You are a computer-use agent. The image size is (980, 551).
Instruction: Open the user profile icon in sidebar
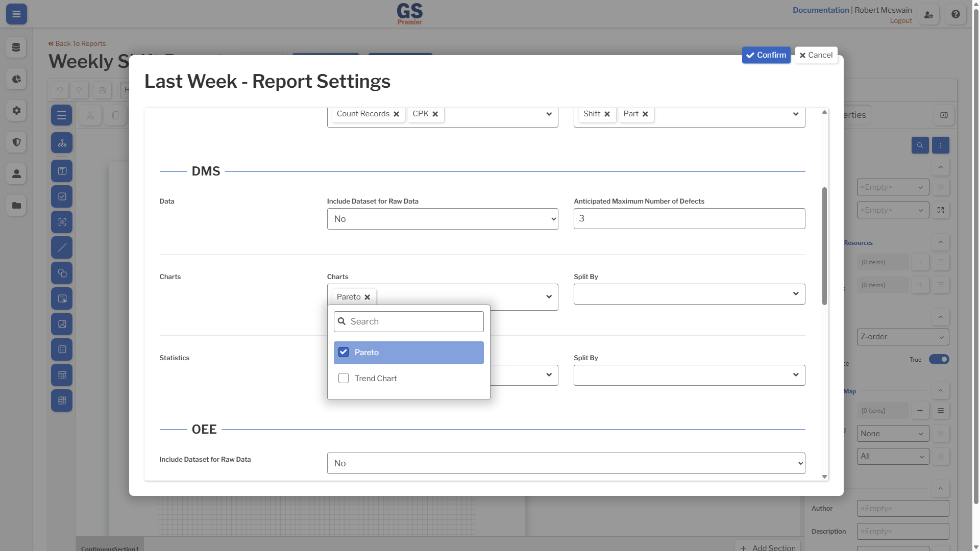pos(16,174)
